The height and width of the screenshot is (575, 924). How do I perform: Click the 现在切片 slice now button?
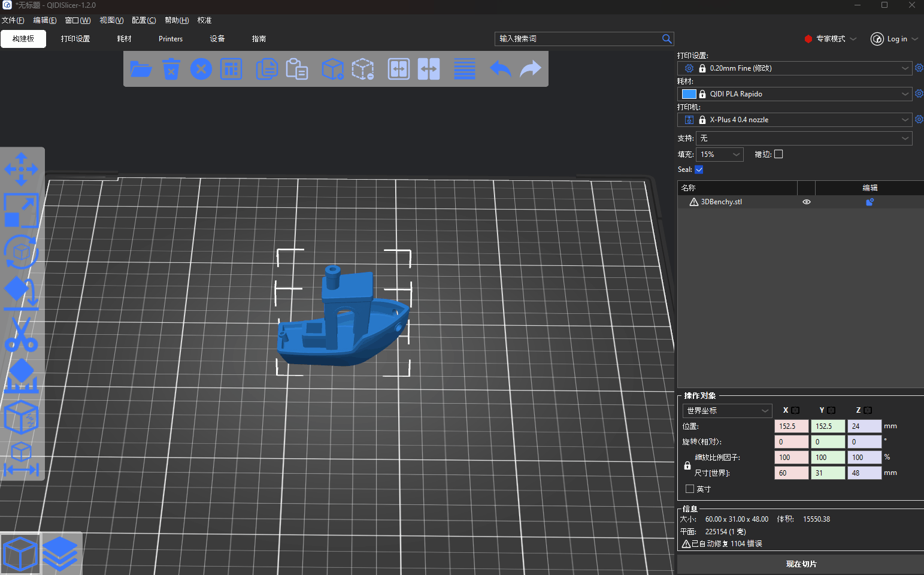click(x=801, y=564)
